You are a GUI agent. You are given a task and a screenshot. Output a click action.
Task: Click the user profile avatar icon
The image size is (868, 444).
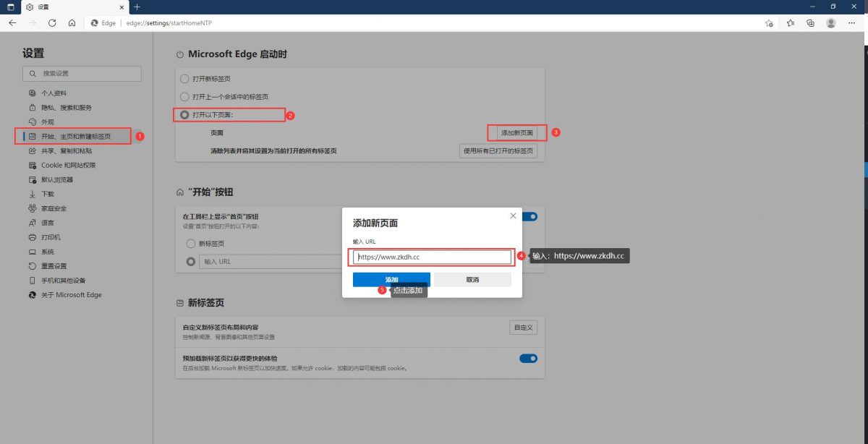click(x=831, y=23)
